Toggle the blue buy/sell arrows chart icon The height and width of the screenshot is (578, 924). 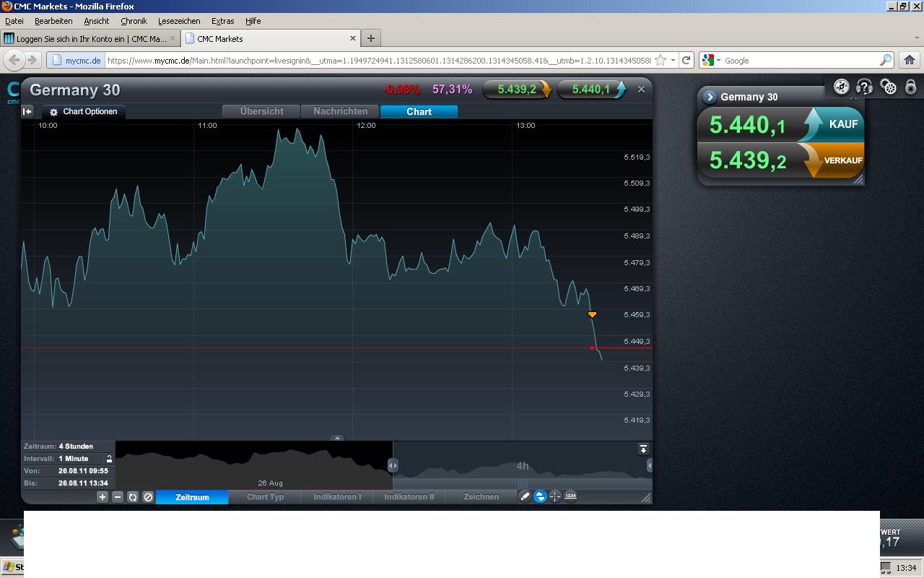click(x=540, y=496)
